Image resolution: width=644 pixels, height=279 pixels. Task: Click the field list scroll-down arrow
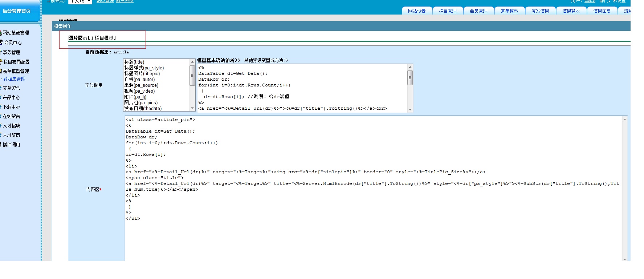point(192,109)
